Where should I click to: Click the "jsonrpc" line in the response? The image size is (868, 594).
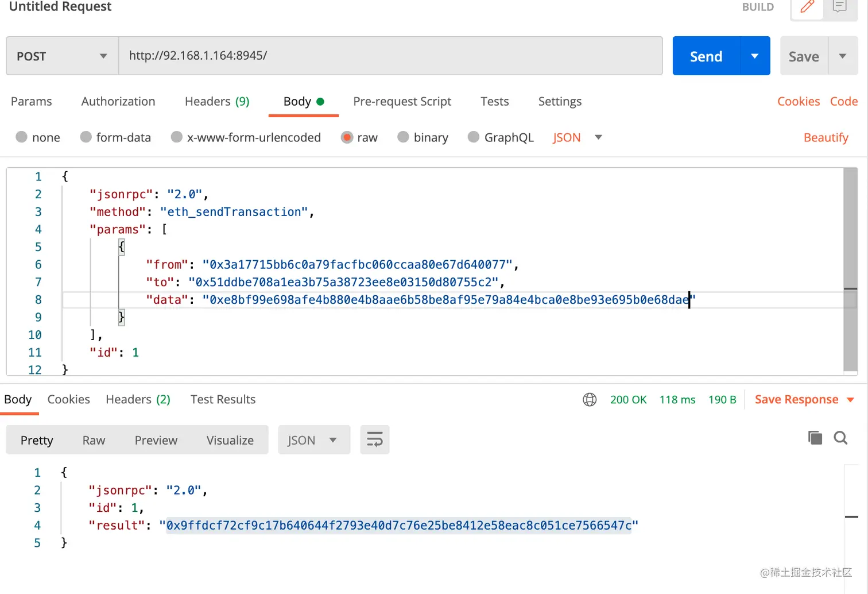click(148, 491)
